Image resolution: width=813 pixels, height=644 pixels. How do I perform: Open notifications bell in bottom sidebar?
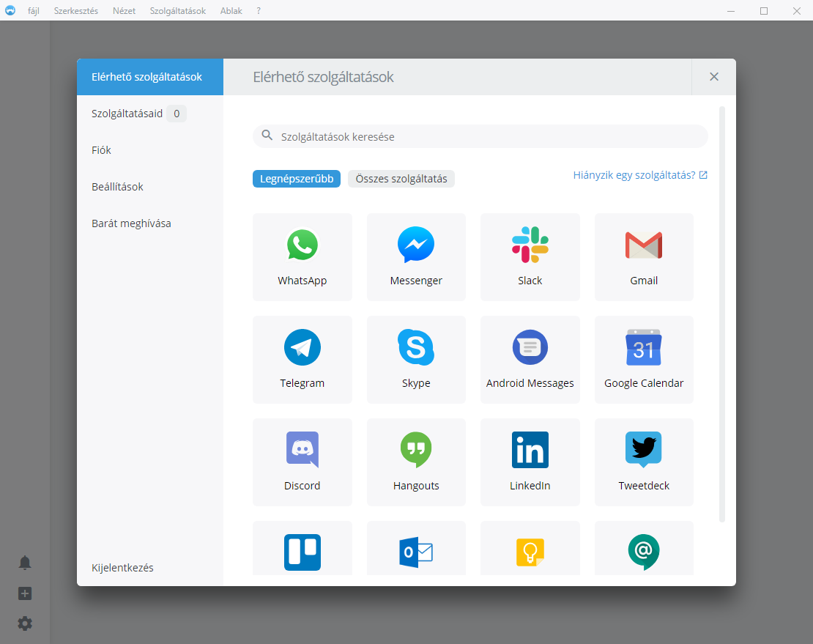25,563
